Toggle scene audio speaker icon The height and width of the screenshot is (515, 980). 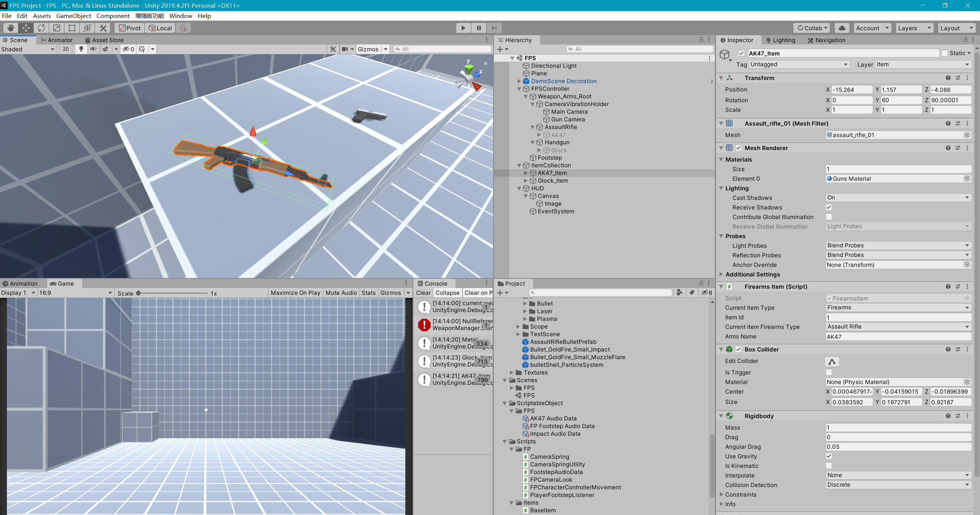click(x=93, y=49)
